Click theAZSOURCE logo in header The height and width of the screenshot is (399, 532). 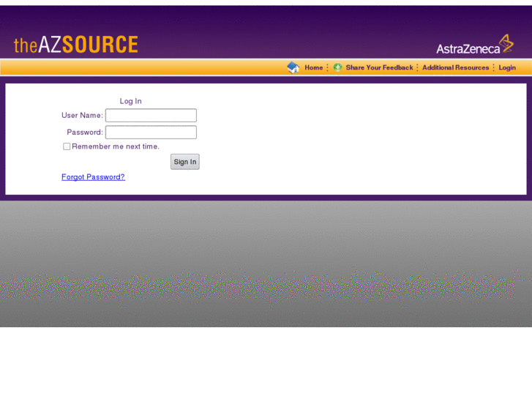pyautogui.click(x=76, y=45)
